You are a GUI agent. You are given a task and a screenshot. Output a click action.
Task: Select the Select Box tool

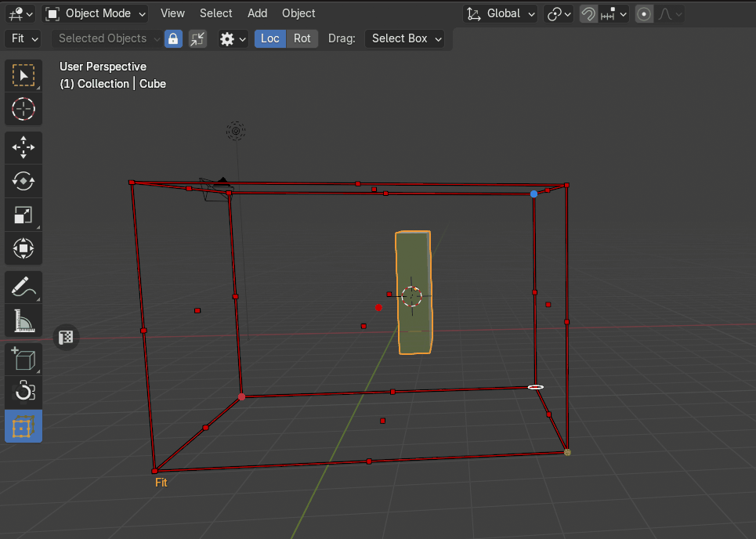[x=24, y=75]
